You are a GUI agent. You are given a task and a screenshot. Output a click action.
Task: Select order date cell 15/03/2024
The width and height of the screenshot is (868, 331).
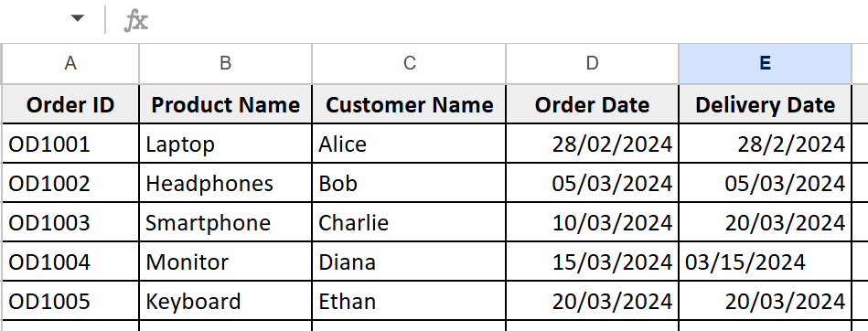(x=593, y=262)
